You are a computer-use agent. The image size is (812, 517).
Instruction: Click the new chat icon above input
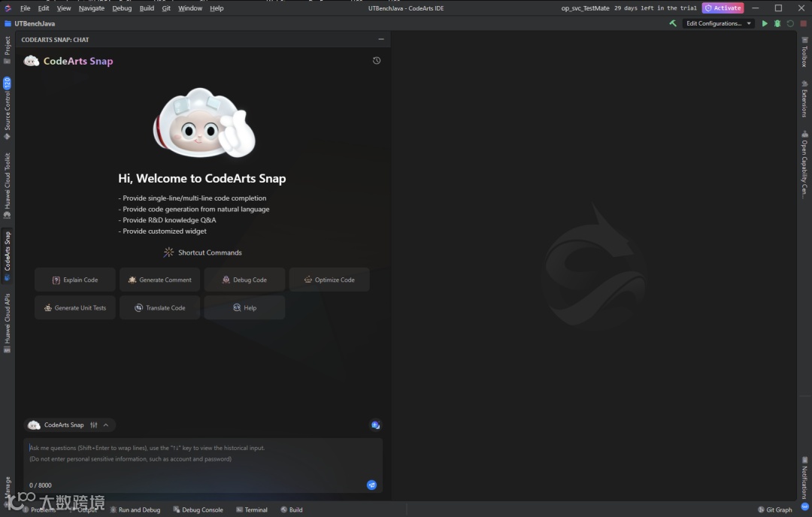pos(375,425)
